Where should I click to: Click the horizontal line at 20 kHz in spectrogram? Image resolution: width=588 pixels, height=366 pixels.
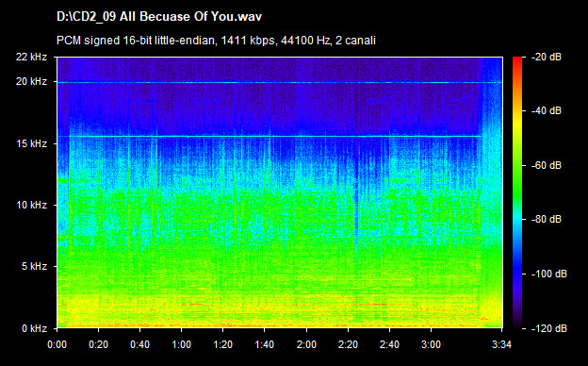(x=279, y=82)
